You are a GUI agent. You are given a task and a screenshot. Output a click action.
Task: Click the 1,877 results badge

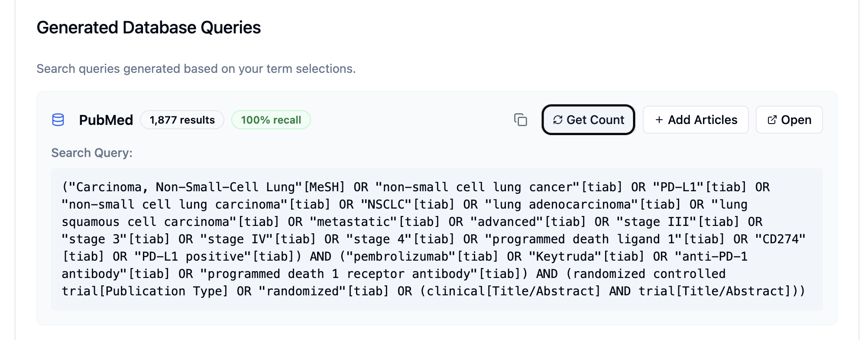pyautogui.click(x=182, y=120)
